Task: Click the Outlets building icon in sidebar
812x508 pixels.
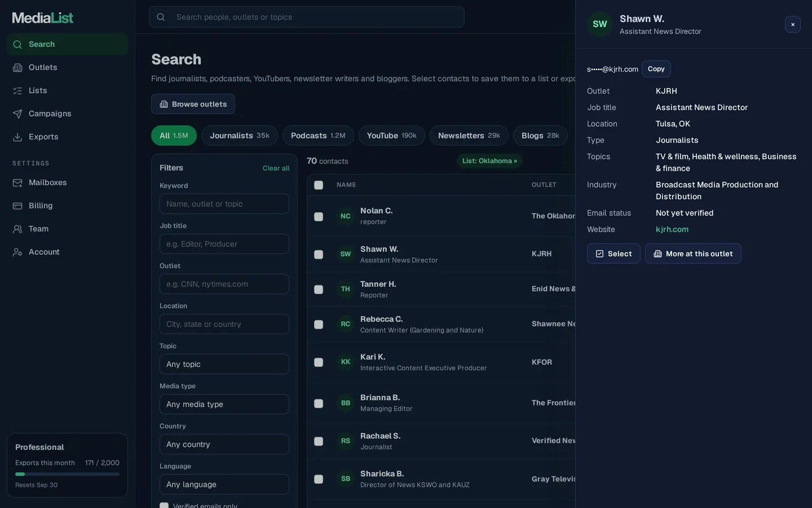Action: 17,68
